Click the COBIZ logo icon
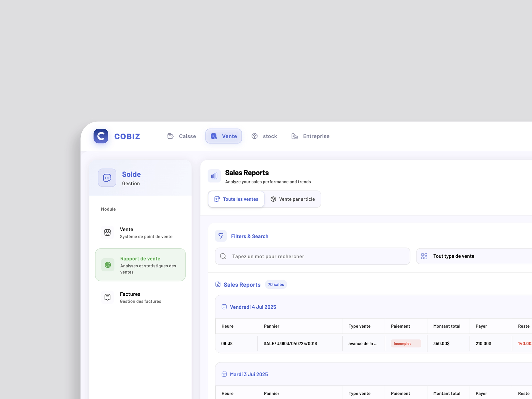This screenshot has width=532, height=399. pyautogui.click(x=101, y=136)
